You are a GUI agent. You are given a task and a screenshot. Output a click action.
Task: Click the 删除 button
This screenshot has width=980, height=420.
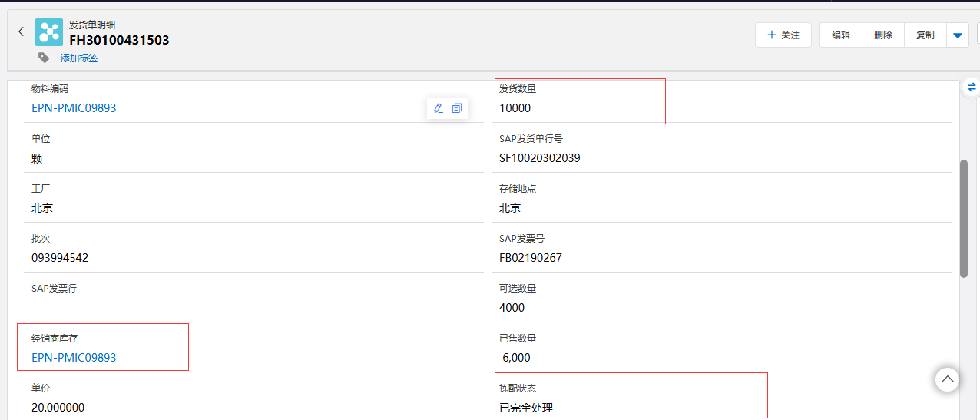(x=883, y=35)
